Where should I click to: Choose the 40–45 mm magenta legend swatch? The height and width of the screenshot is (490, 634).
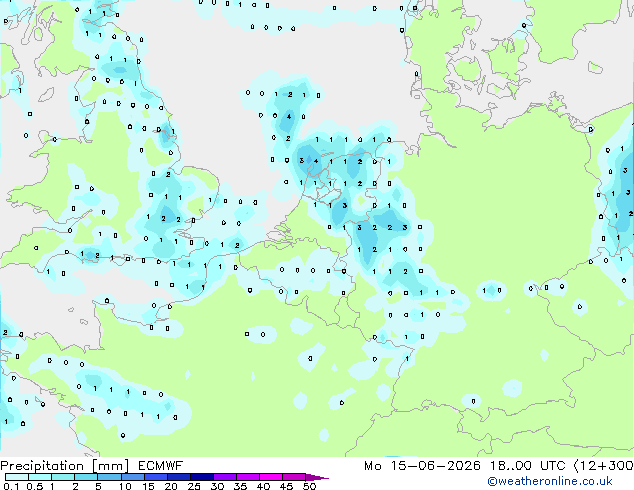tap(271, 477)
